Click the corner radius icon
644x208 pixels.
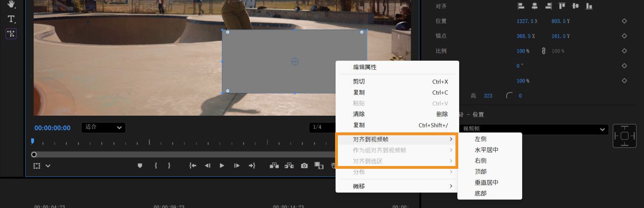coord(509,96)
